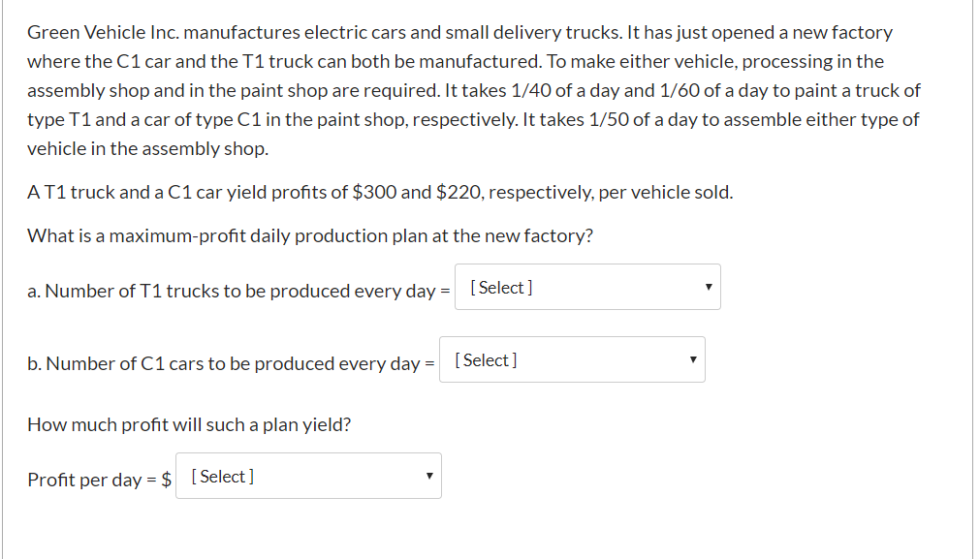
Task: Open the dropdown for Number of C1 cars
Action: 572,358
